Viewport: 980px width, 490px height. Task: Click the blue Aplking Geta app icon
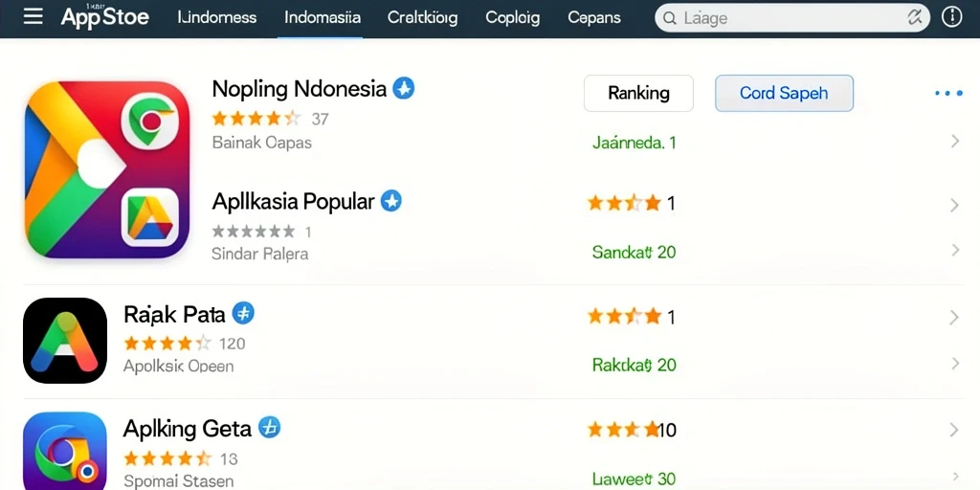65,451
